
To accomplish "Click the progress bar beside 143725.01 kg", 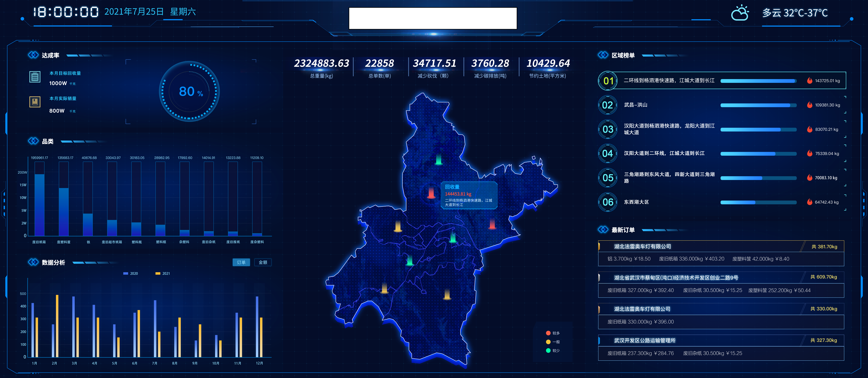I will pyautogui.click(x=759, y=81).
